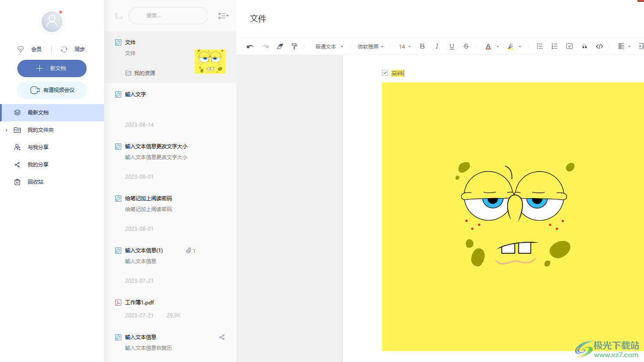The height and width of the screenshot is (362, 644).
Task: Open the 工作簿1.pdf file
Action: (x=170, y=309)
